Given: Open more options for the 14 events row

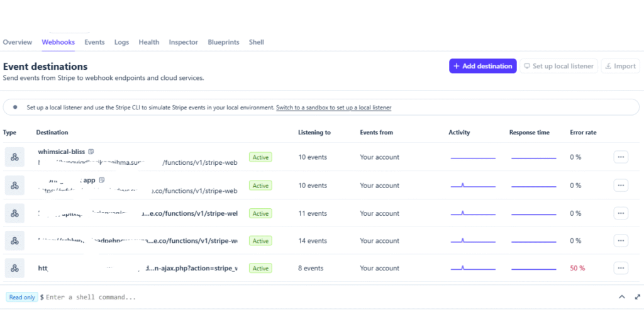Looking at the screenshot, I should [621, 241].
